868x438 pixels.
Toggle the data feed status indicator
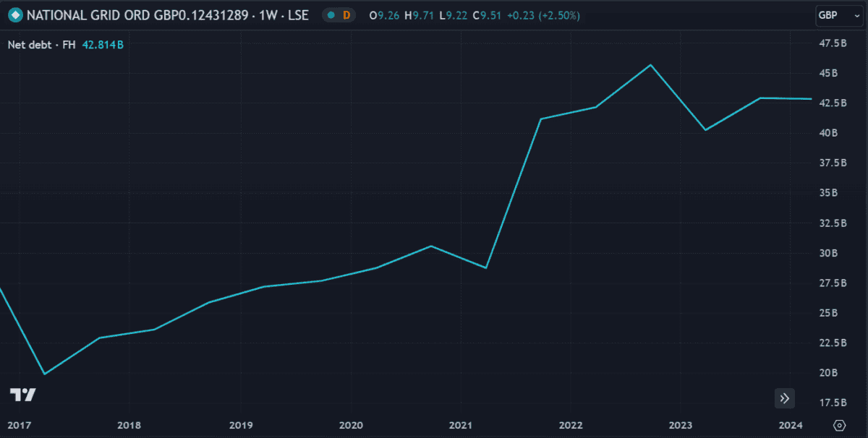[x=330, y=14]
